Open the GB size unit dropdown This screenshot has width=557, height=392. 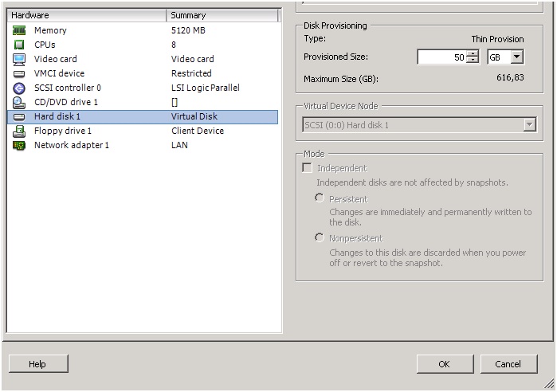coord(516,57)
